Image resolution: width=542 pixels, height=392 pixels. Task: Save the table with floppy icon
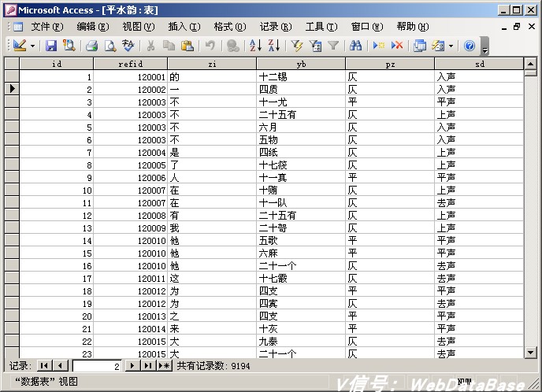click(51, 45)
